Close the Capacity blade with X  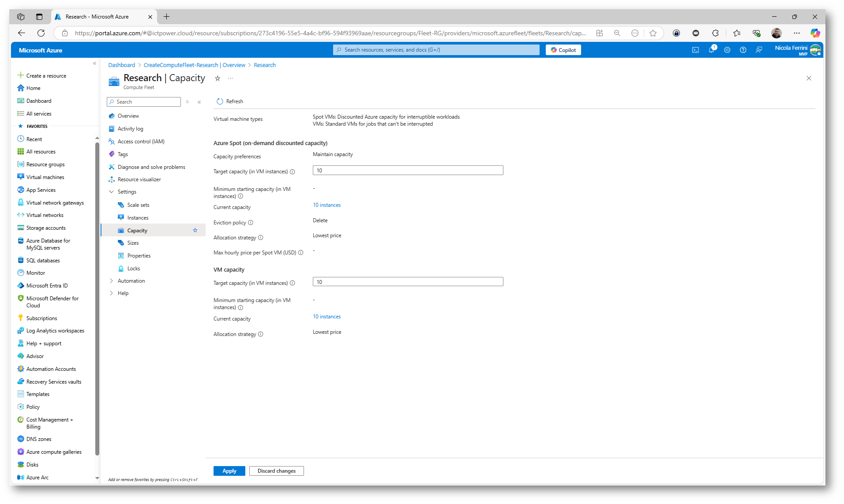point(809,78)
